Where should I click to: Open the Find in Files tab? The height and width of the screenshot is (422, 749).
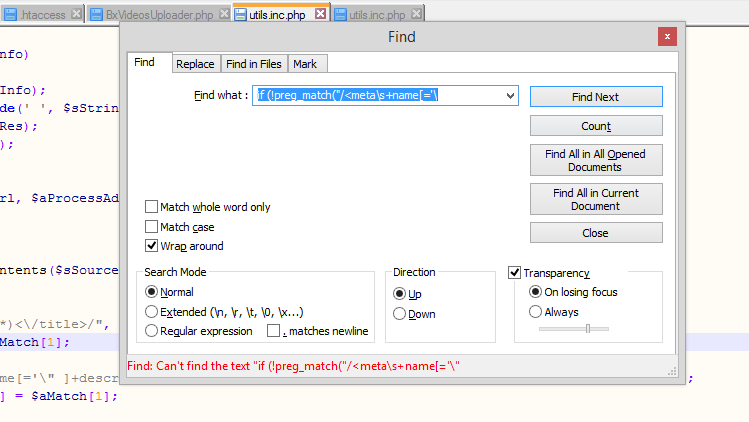pyautogui.click(x=254, y=64)
